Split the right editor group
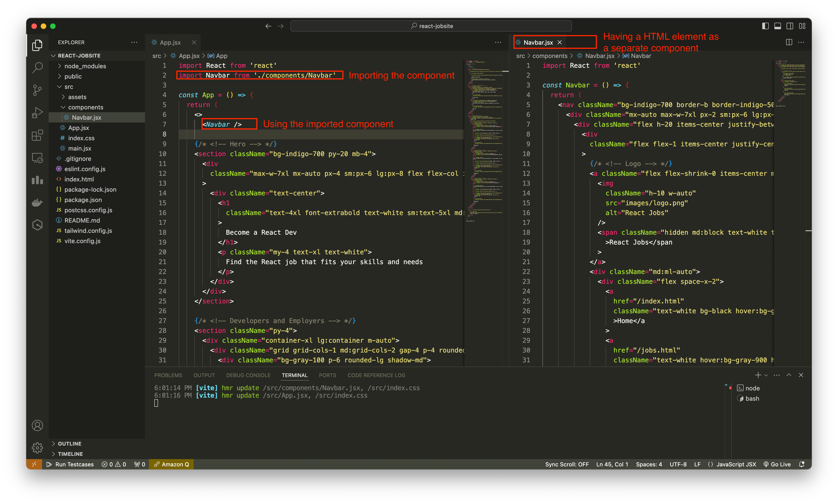This screenshot has width=838, height=504. (x=789, y=42)
